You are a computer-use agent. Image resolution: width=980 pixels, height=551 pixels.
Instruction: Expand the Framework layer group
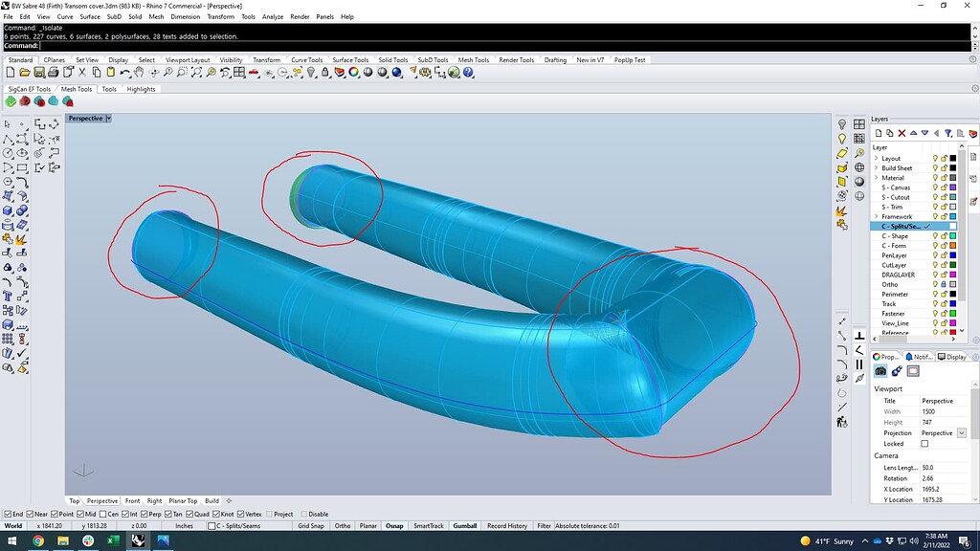[875, 216]
